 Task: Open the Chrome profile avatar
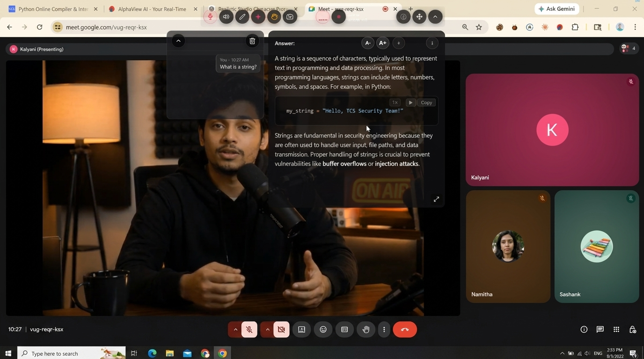(x=620, y=27)
